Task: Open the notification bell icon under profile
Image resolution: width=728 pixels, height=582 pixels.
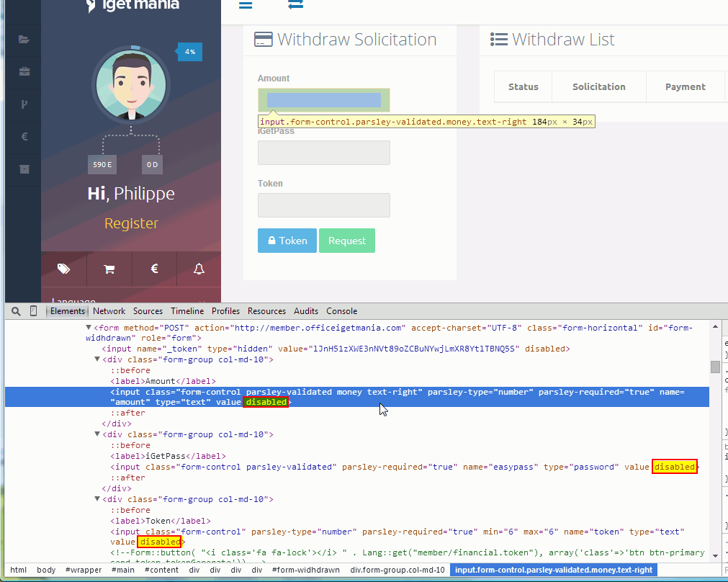Action: (199, 269)
